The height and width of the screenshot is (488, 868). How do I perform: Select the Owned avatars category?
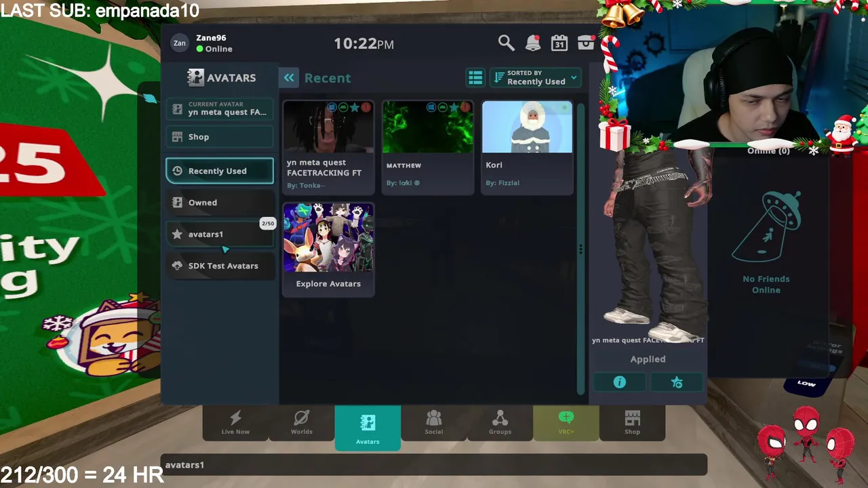[220, 203]
